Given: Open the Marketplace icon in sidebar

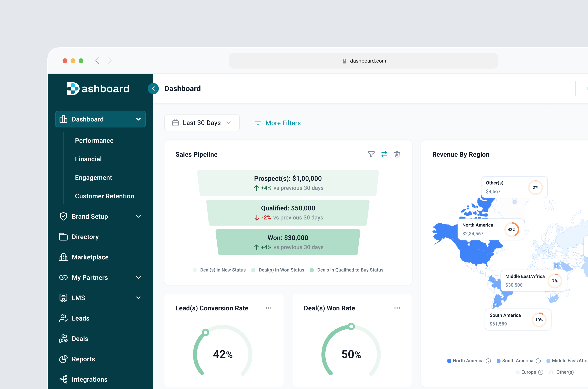Looking at the screenshot, I should click(63, 257).
